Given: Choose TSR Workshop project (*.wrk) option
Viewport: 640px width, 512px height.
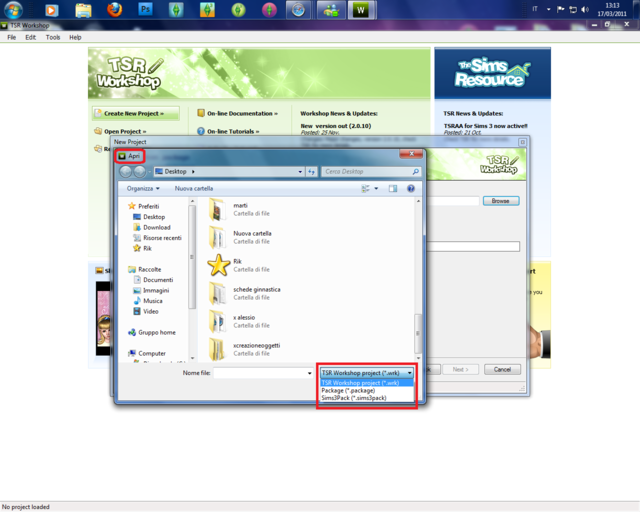Looking at the screenshot, I should (x=367, y=383).
